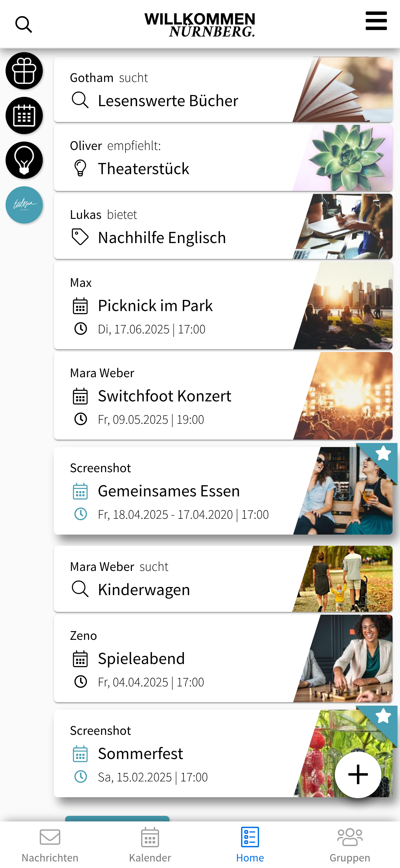Tap the plus floating add button

[358, 775]
